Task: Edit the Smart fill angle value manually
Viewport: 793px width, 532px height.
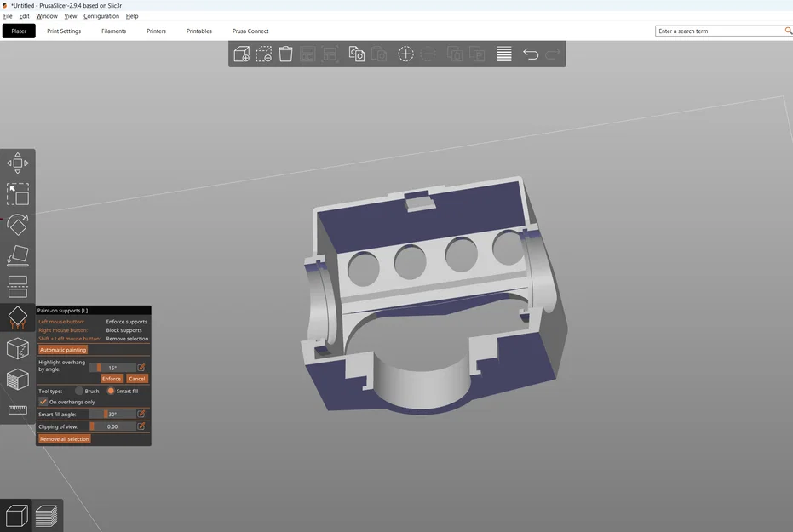Action: 141,414
